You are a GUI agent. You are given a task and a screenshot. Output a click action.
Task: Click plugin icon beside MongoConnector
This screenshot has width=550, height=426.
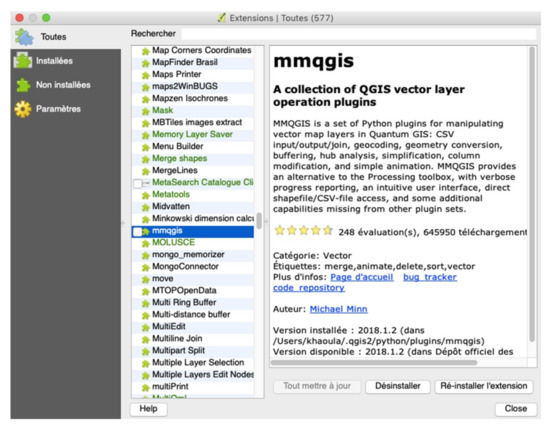[146, 268]
